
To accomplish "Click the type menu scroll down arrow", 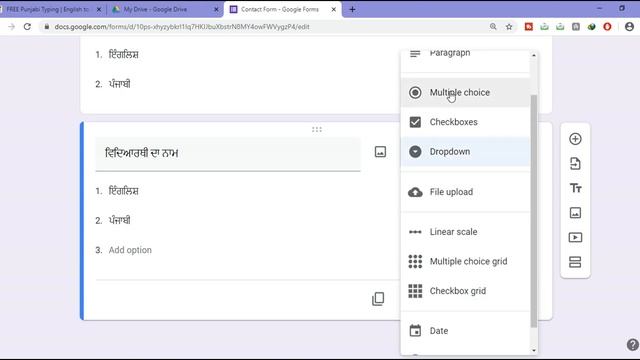I will [x=534, y=350].
